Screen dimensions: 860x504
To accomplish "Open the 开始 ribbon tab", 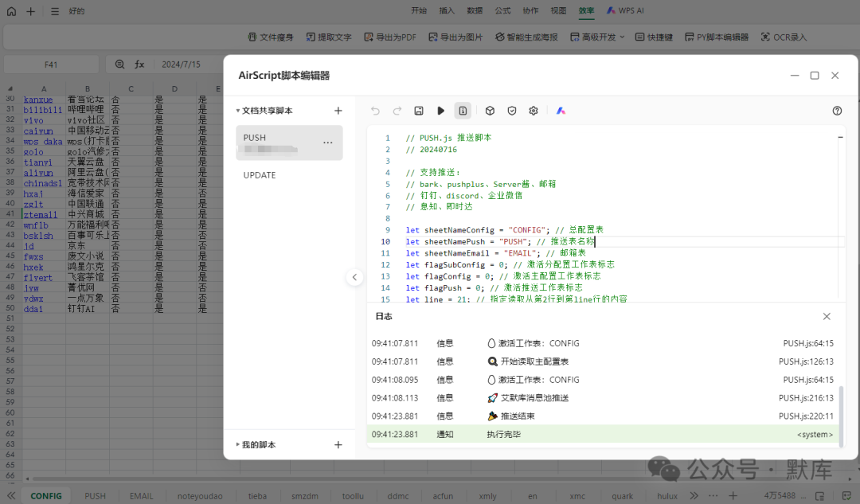I will (x=419, y=10).
